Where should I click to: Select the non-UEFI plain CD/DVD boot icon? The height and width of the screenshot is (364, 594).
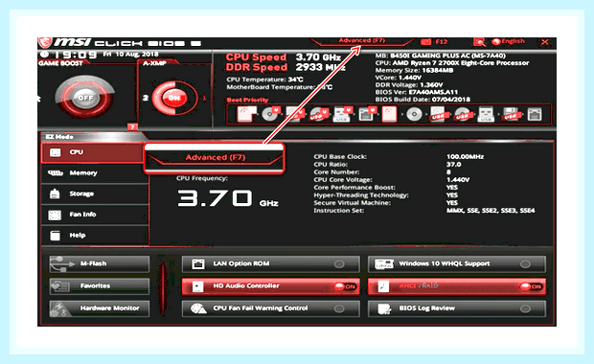414,114
